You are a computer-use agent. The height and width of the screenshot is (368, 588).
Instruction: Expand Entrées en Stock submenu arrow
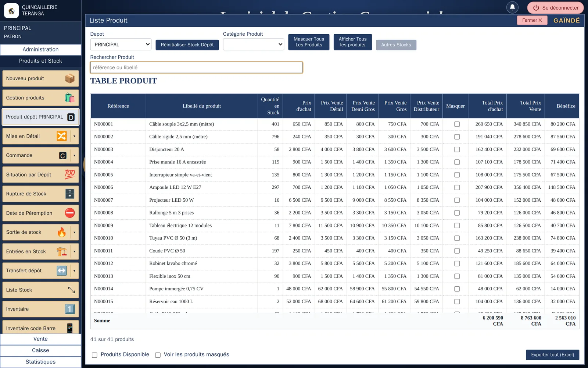click(x=74, y=251)
